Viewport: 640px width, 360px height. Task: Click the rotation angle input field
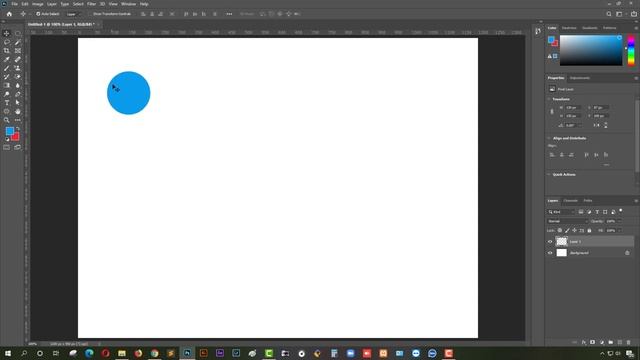click(x=572, y=125)
